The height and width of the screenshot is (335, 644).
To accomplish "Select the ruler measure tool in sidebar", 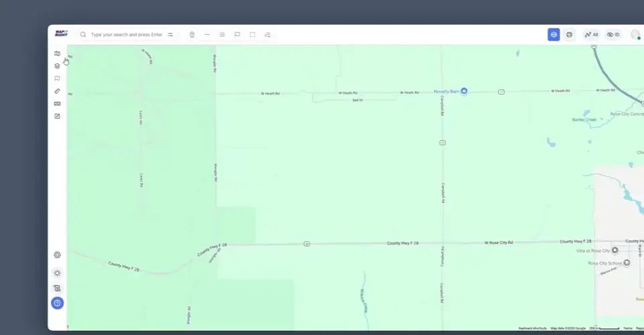I will pos(57,91).
